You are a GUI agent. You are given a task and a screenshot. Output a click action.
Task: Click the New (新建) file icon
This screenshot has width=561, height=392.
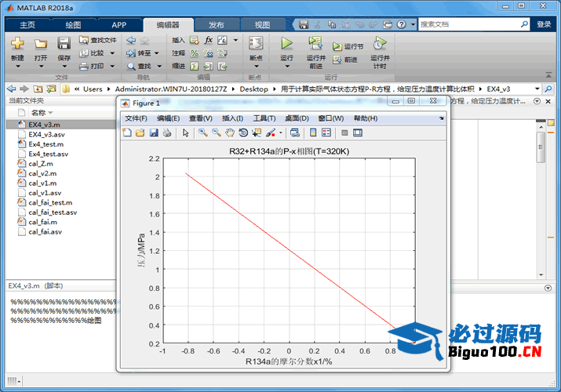click(17, 44)
